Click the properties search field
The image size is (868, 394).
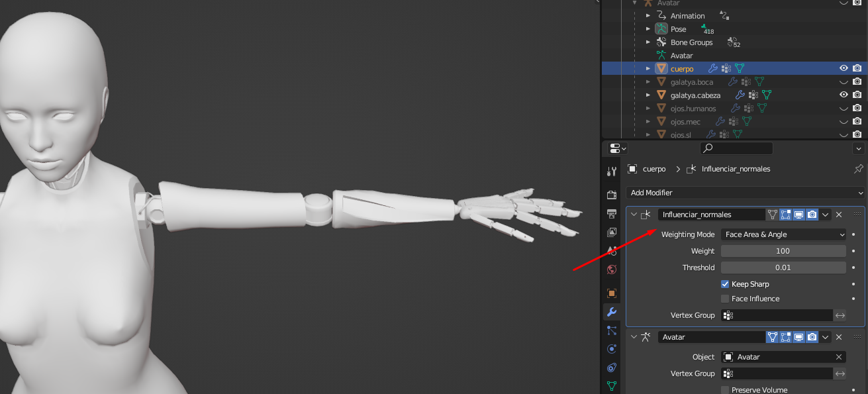737,148
